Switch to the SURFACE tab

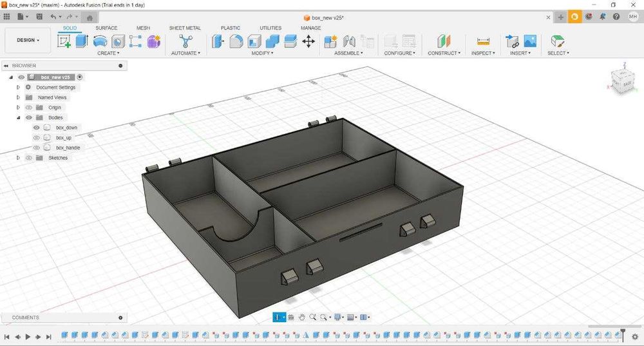(106, 28)
